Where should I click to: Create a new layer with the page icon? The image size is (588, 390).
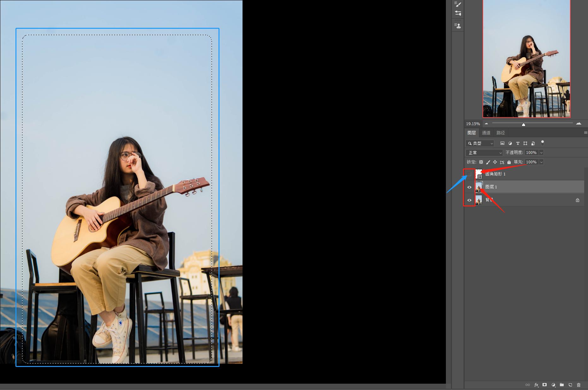[570, 385]
